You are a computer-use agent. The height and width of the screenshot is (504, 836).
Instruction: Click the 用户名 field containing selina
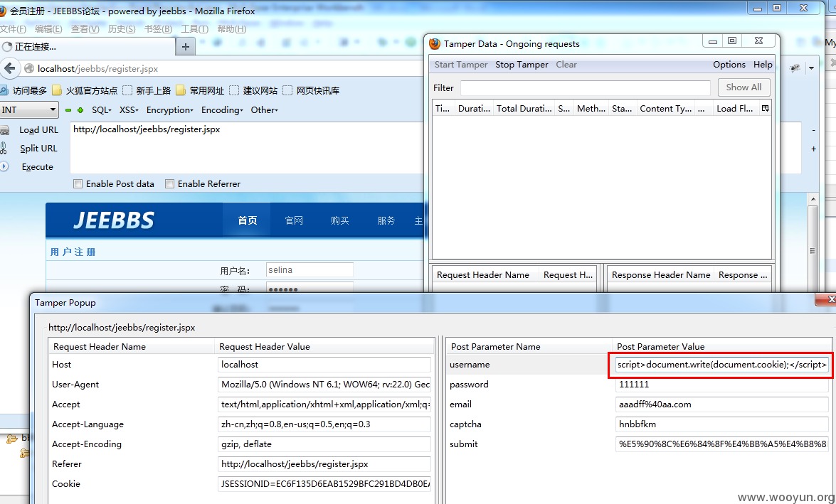coord(309,270)
